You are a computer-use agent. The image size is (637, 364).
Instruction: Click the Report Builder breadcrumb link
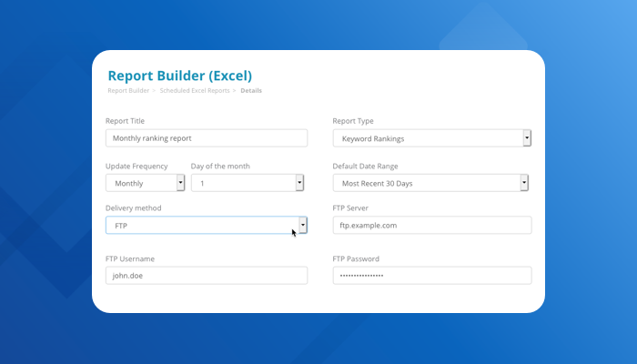click(x=129, y=91)
